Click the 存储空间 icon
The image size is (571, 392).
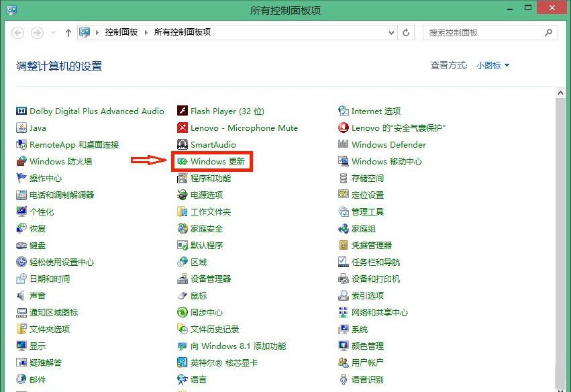pyautogui.click(x=344, y=178)
